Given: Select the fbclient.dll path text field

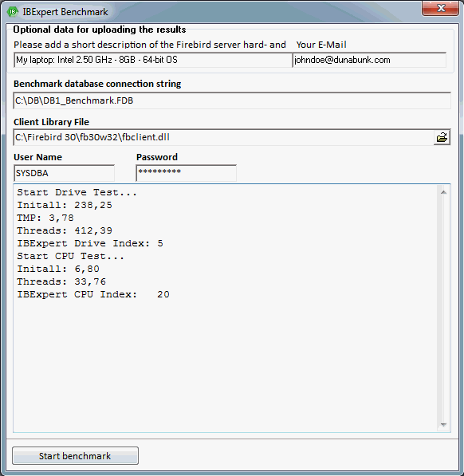Looking at the screenshot, I should click(x=224, y=137).
